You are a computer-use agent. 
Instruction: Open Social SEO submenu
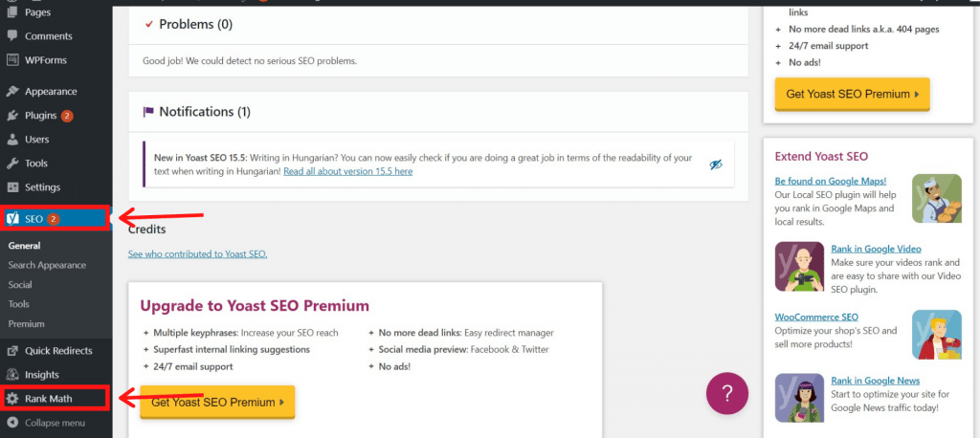[20, 284]
